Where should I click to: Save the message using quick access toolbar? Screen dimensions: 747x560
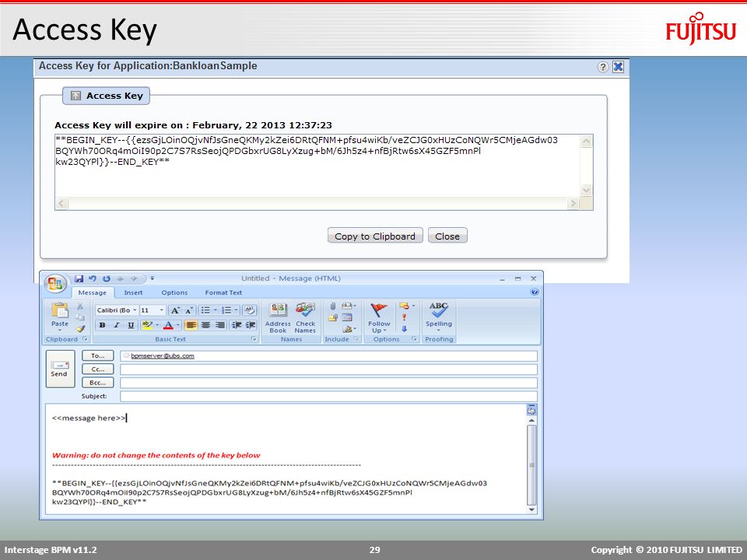tap(79, 278)
